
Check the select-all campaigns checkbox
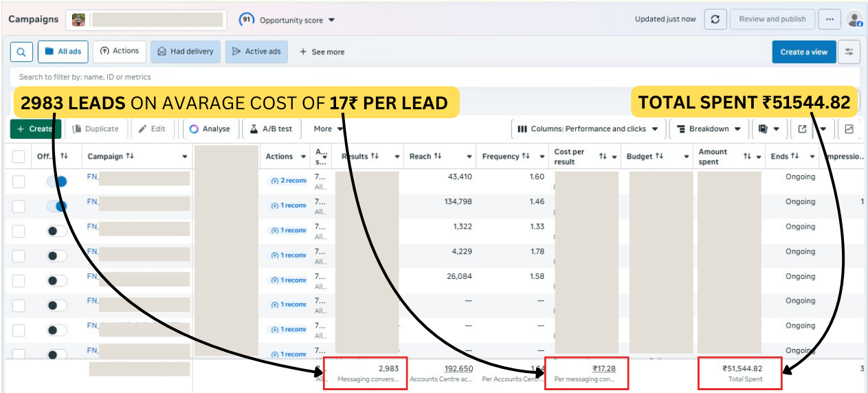19,157
